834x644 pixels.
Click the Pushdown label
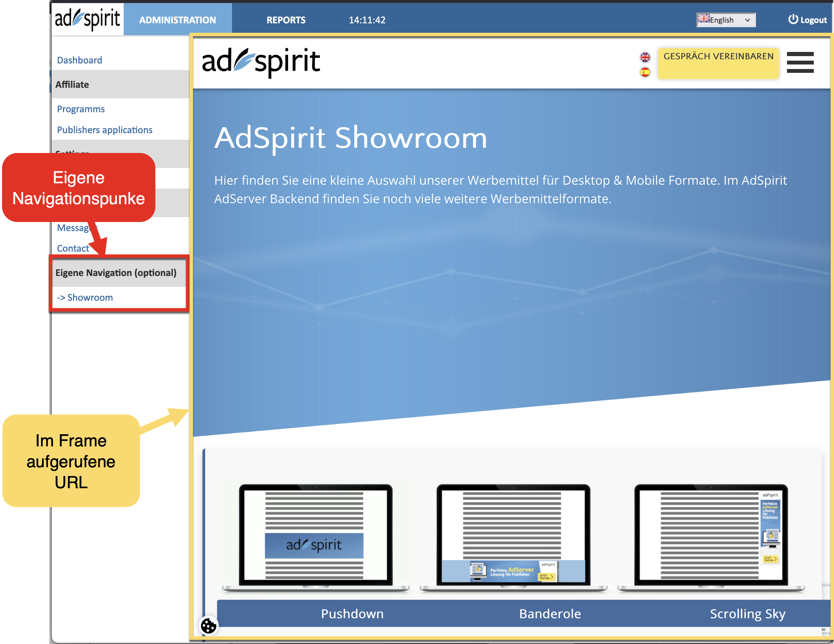pyautogui.click(x=352, y=613)
